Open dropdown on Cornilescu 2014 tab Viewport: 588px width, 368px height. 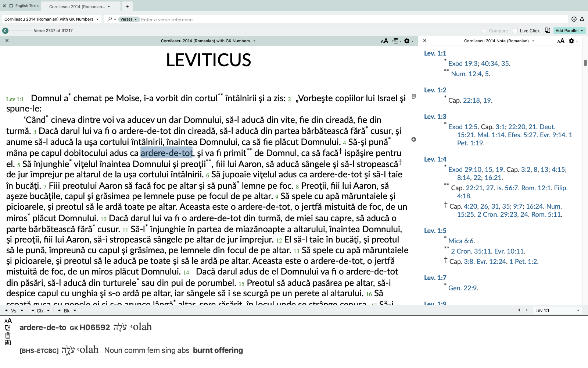click(109, 7)
